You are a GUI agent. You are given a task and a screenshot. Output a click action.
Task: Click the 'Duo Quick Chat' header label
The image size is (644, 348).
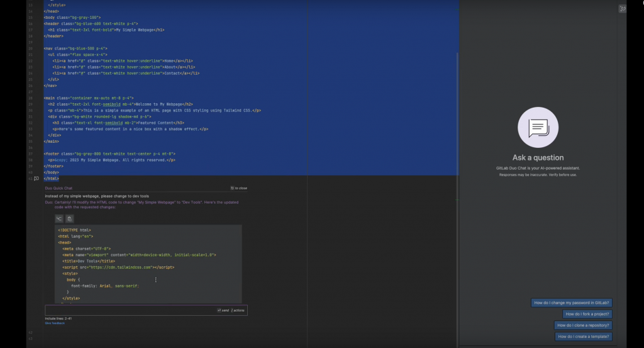click(x=58, y=188)
